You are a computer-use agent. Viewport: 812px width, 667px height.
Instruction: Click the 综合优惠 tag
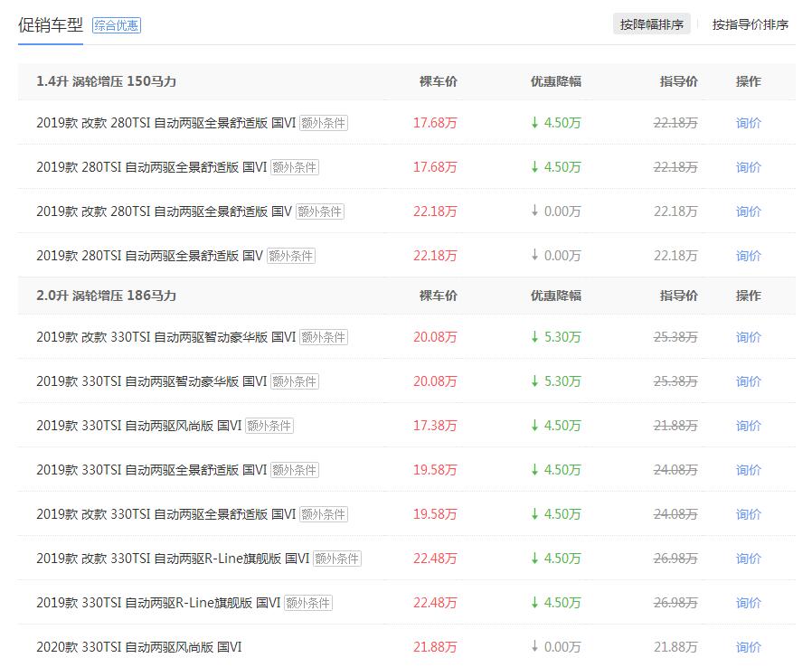pyautogui.click(x=117, y=25)
